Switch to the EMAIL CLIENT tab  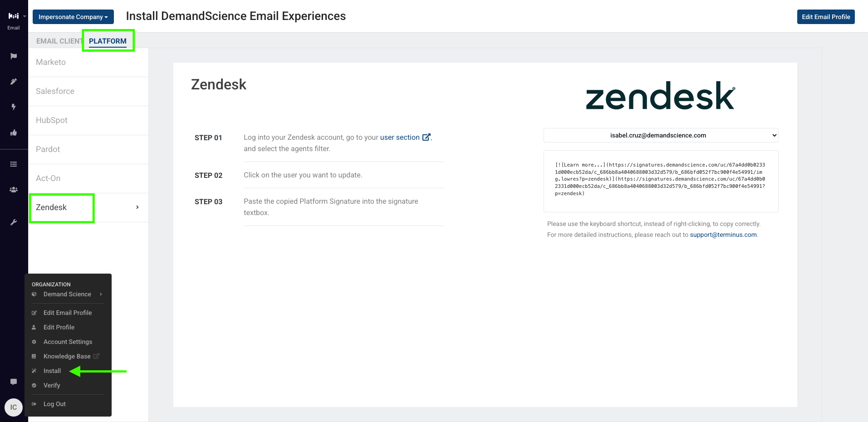click(59, 41)
